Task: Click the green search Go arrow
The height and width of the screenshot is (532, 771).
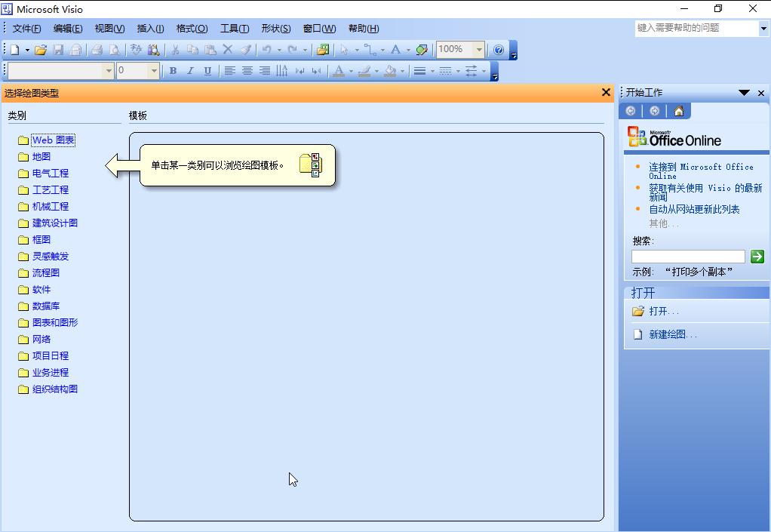Action: [x=757, y=256]
